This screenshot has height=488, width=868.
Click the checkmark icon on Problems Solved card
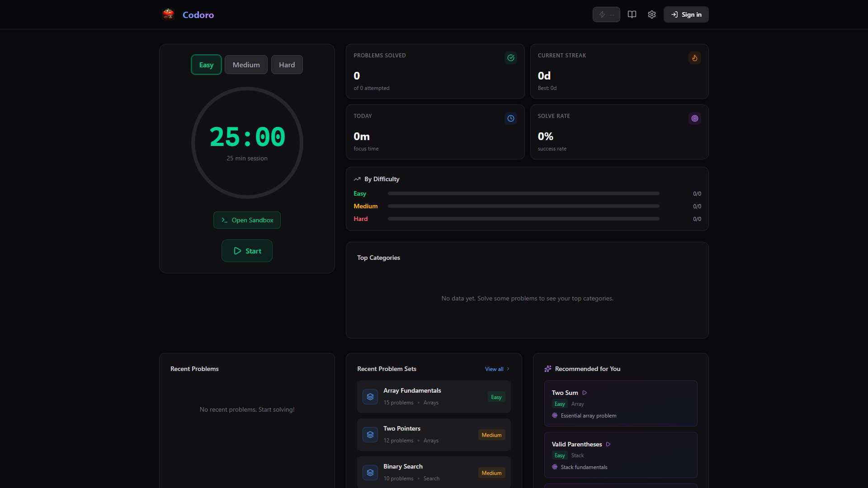point(511,58)
